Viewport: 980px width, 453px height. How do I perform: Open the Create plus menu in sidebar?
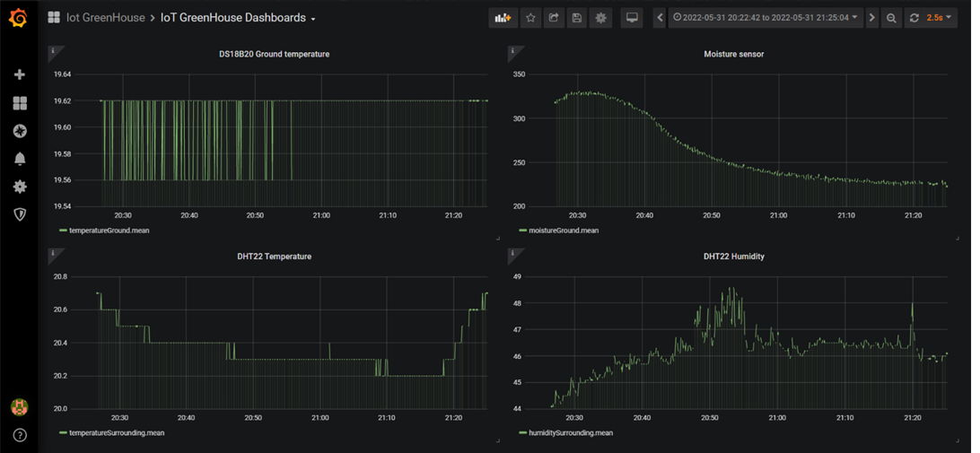(x=20, y=75)
